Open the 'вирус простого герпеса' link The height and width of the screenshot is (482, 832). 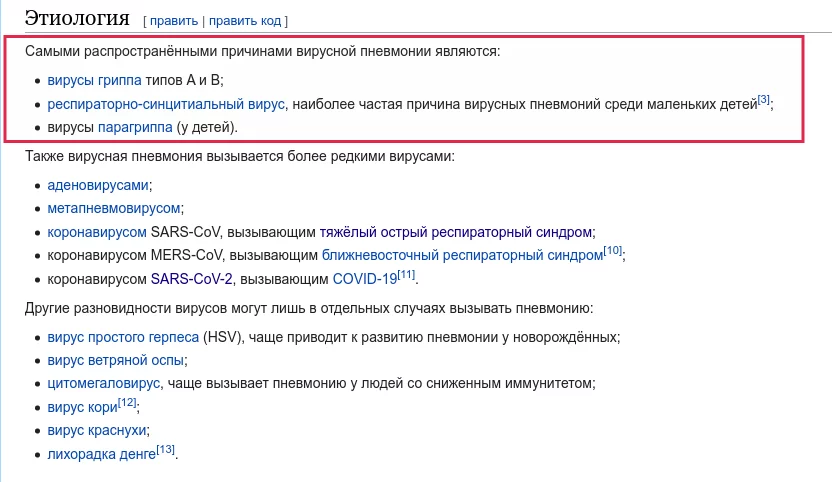point(122,337)
